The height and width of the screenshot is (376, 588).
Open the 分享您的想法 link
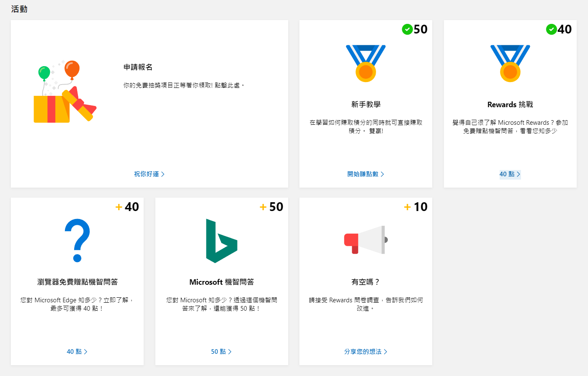pyautogui.click(x=366, y=352)
